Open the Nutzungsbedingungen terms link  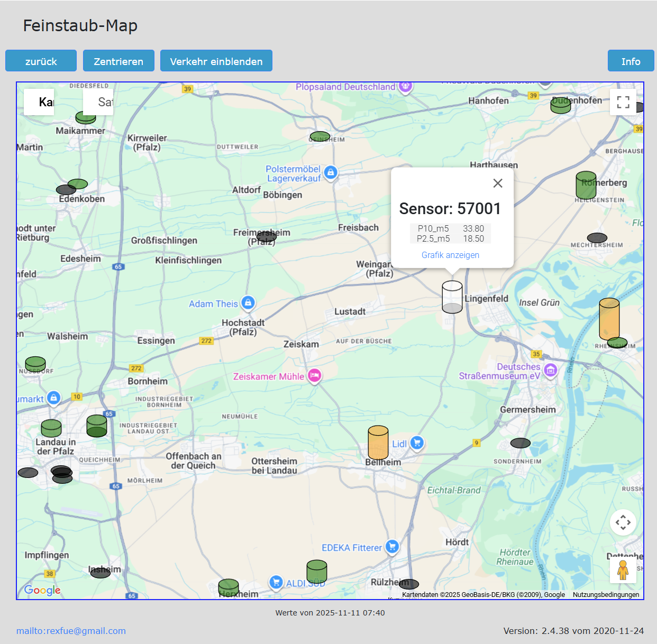(606, 594)
